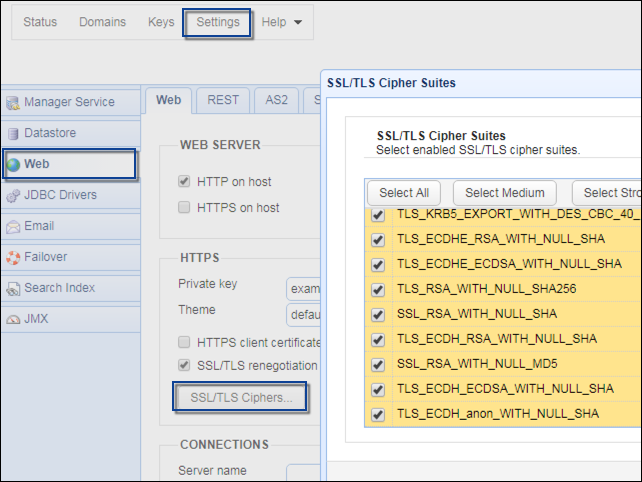Uncheck the HTTP on host checkbox
This screenshot has height=482, width=642.
click(184, 182)
